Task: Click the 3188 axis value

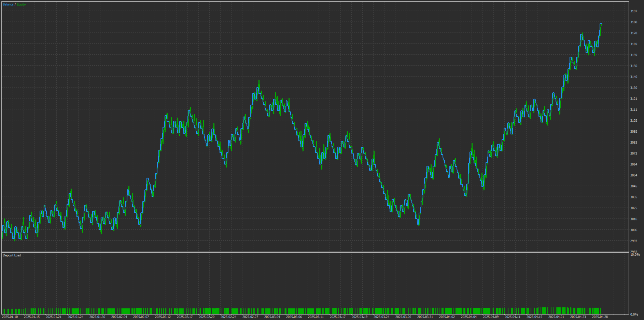Action: [634, 22]
